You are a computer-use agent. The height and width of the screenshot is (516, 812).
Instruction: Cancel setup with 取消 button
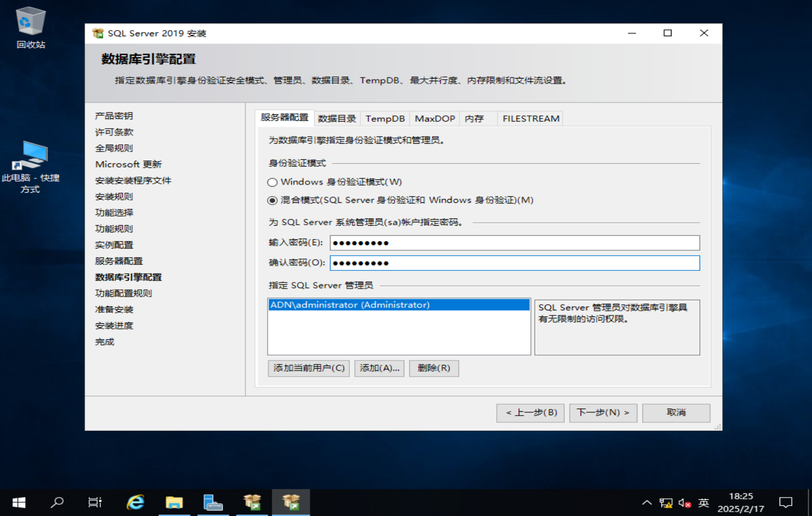click(676, 413)
